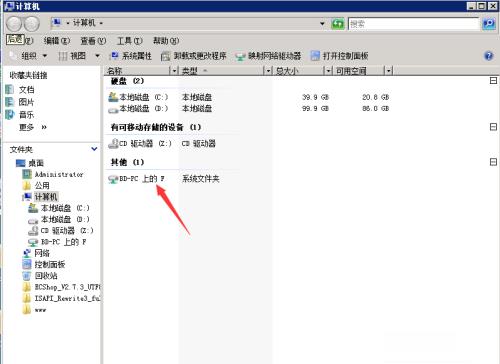500x364 pixels.
Task: Collapse the 文件夹 pane chevron
Action: click(x=94, y=149)
